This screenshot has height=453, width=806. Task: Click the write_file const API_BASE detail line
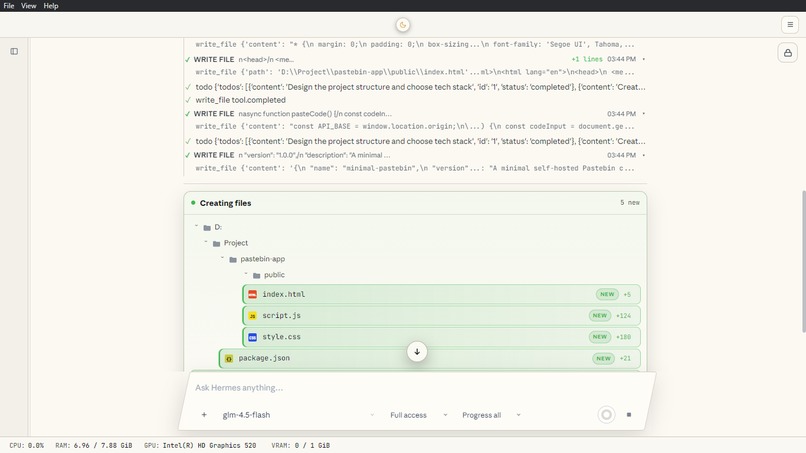(414, 126)
